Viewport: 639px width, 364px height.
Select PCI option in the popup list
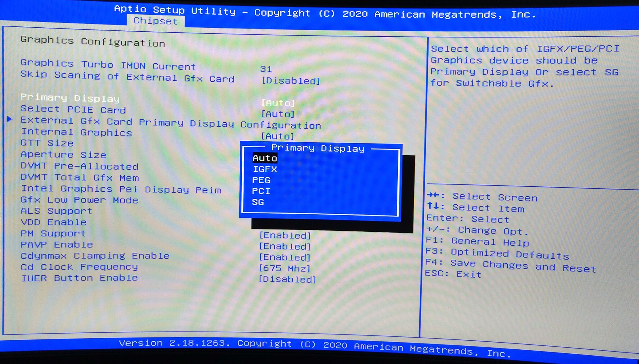[x=261, y=191]
